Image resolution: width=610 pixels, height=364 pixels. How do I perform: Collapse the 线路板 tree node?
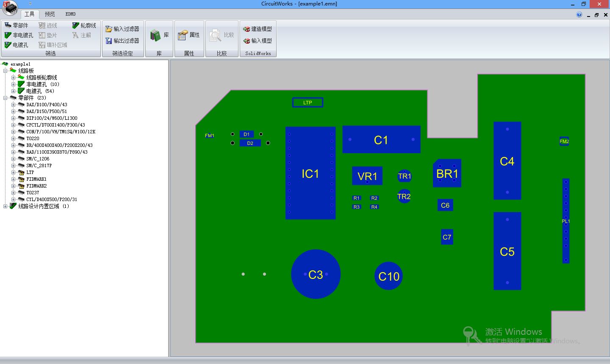point(6,71)
